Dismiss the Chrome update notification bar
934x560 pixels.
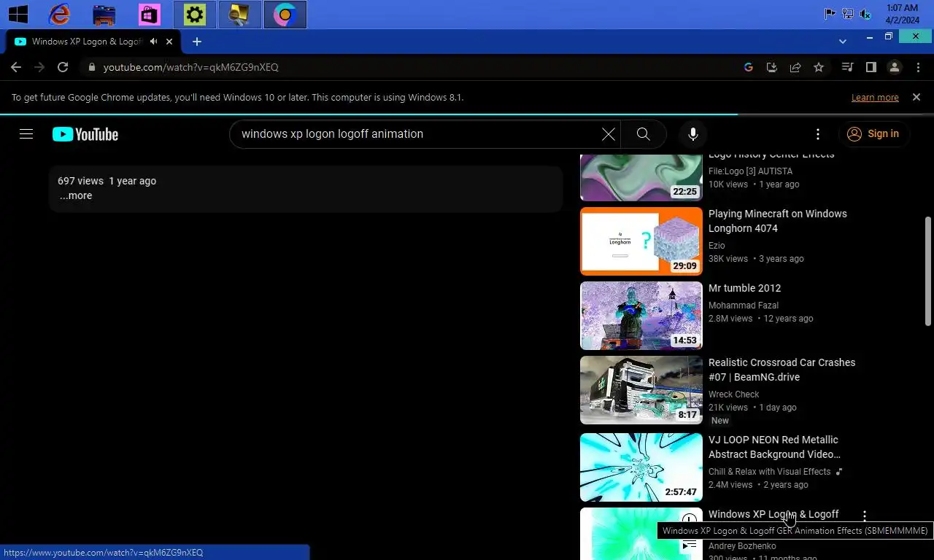[916, 97]
